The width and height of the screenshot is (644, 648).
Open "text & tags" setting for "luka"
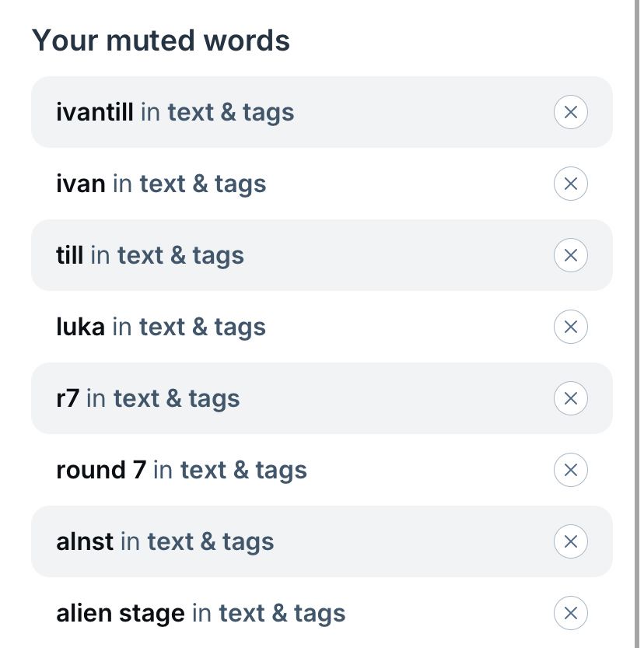(x=203, y=327)
